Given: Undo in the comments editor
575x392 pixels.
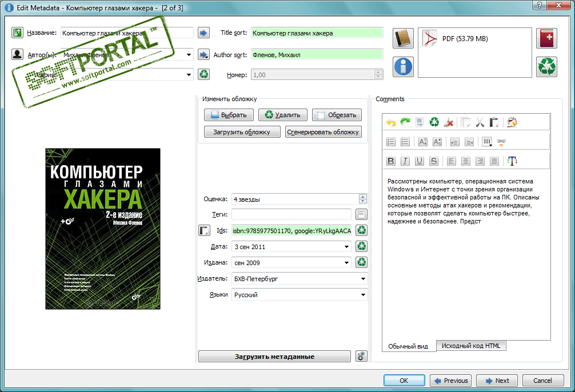Looking at the screenshot, I should pyautogui.click(x=391, y=122).
